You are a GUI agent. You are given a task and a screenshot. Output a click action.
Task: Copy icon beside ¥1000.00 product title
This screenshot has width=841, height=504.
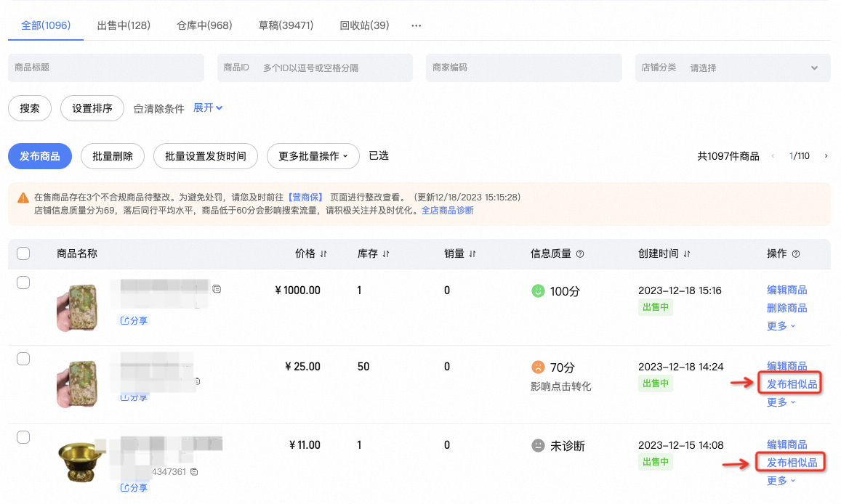click(x=217, y=289)
